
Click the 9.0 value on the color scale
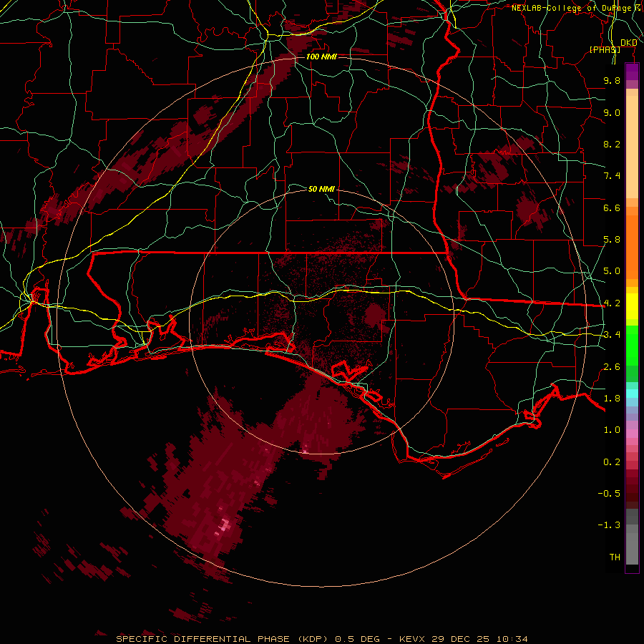click(x=612, y=112)
